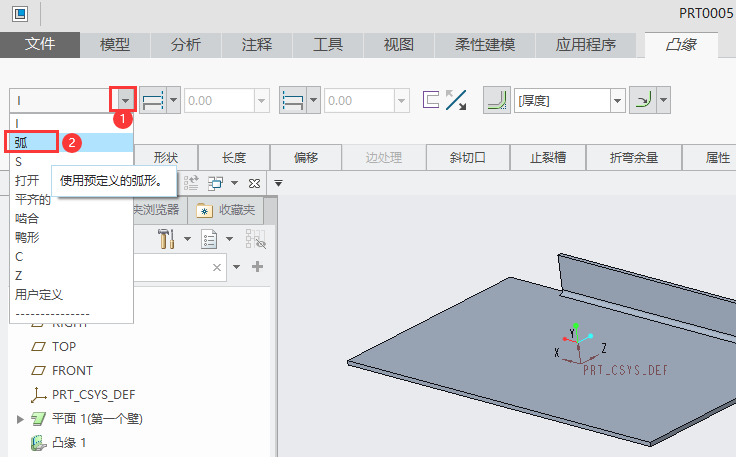Click the document list display icon

[x=209, y=239]
